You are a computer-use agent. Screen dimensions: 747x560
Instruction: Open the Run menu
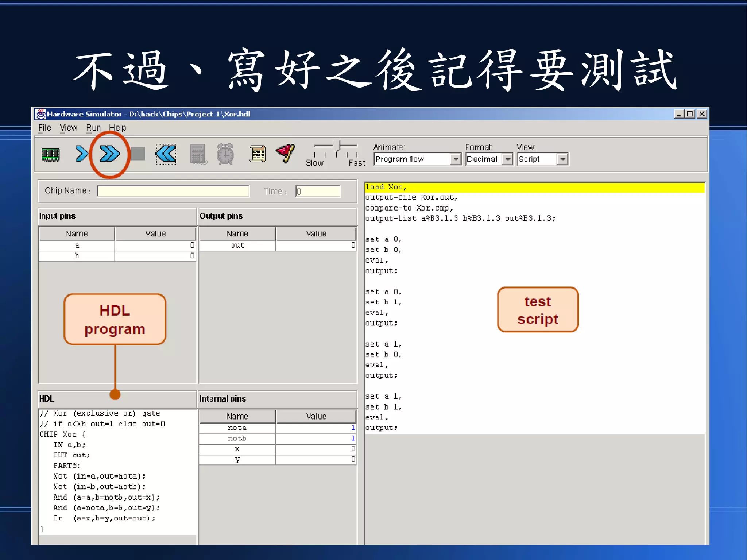(93, 128)
